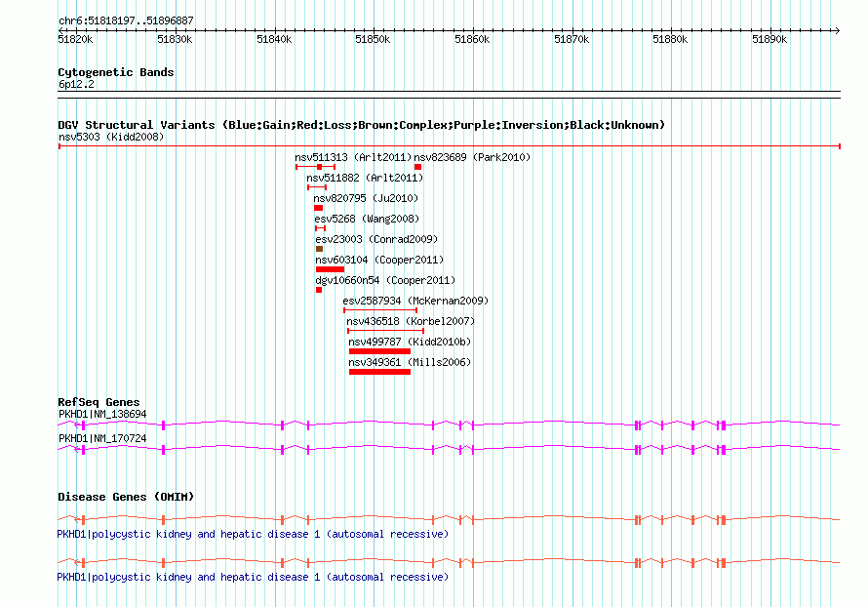Open the PKHD1|NM_170724 transcript label
This screenshot has height=607, width=868.
click(103, 438)
